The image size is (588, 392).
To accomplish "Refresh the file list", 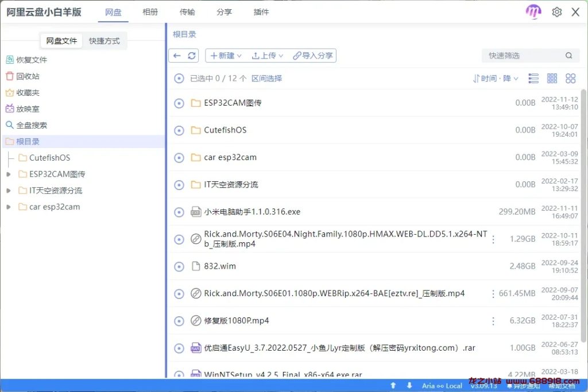I will [192, 56].
